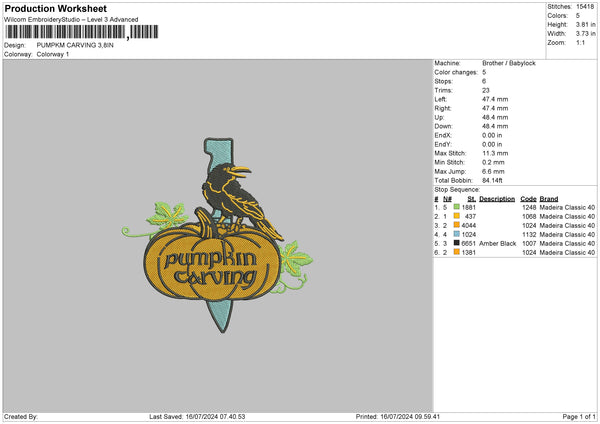Screen dimensions: 600x424
Task: Click 'Madeira Classic 40' in stop row 1
Action: (x=567, y=207)
